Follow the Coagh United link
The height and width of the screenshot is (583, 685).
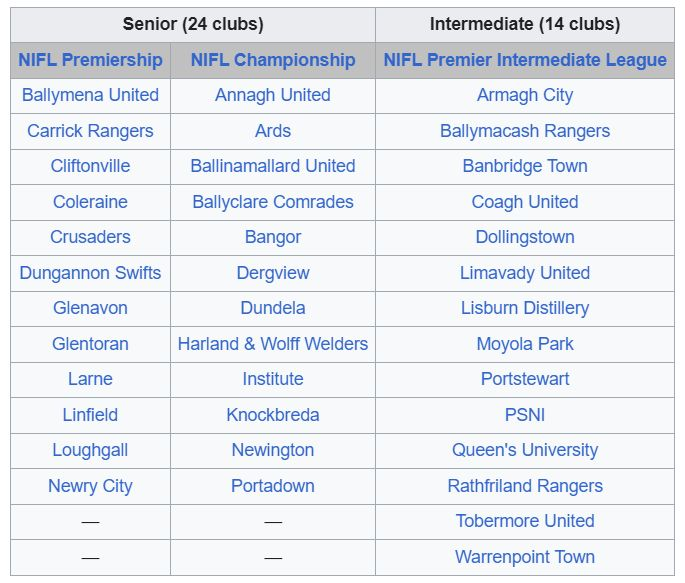coord(525,202)
